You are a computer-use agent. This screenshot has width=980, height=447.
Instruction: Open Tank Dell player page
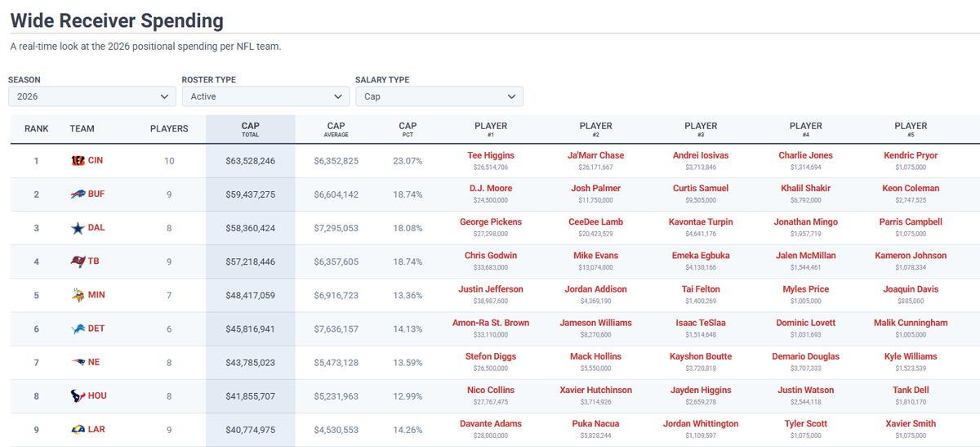point(911,390)
